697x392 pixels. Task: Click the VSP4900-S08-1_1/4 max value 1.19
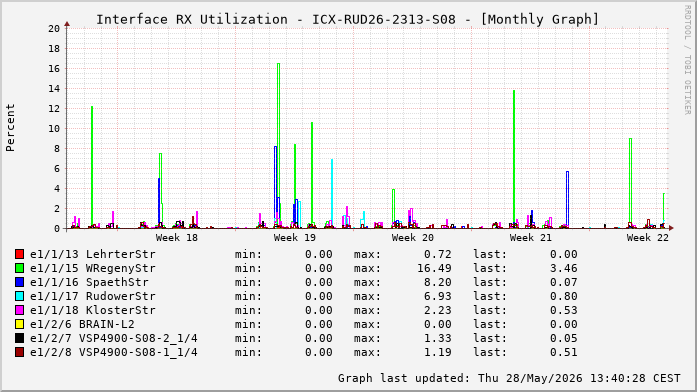pyautogui.click(x=438, y=352)
